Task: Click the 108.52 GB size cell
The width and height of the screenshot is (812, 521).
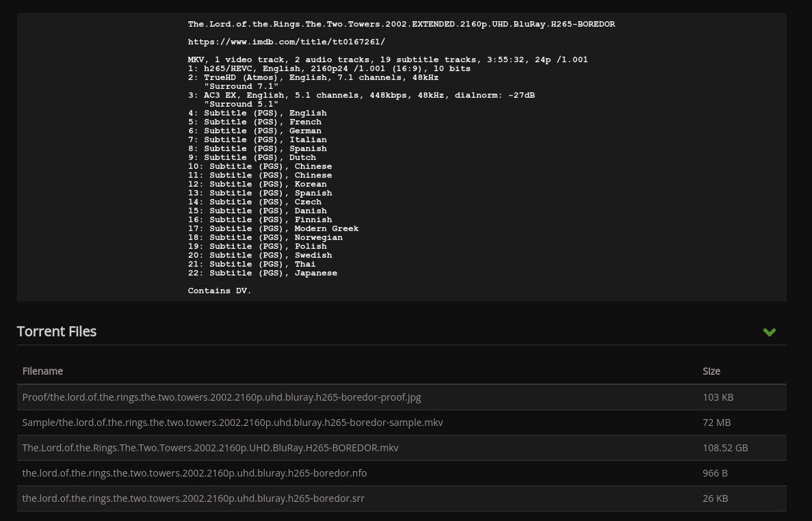Action: point(725,448)
